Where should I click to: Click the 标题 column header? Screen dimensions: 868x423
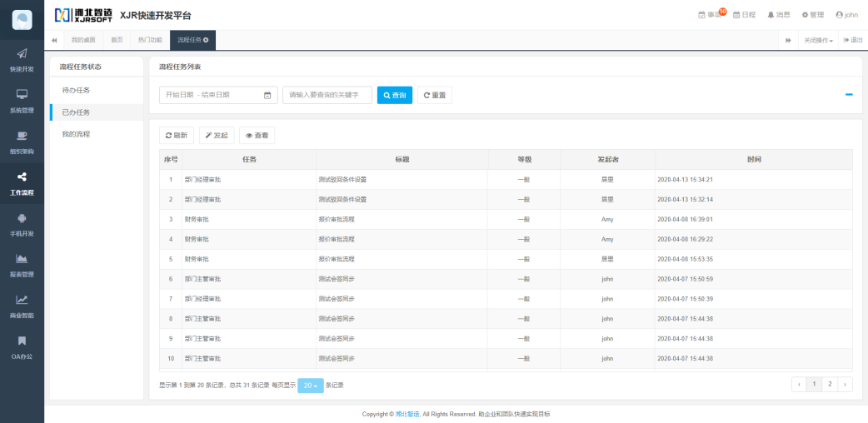coord(402,159)
